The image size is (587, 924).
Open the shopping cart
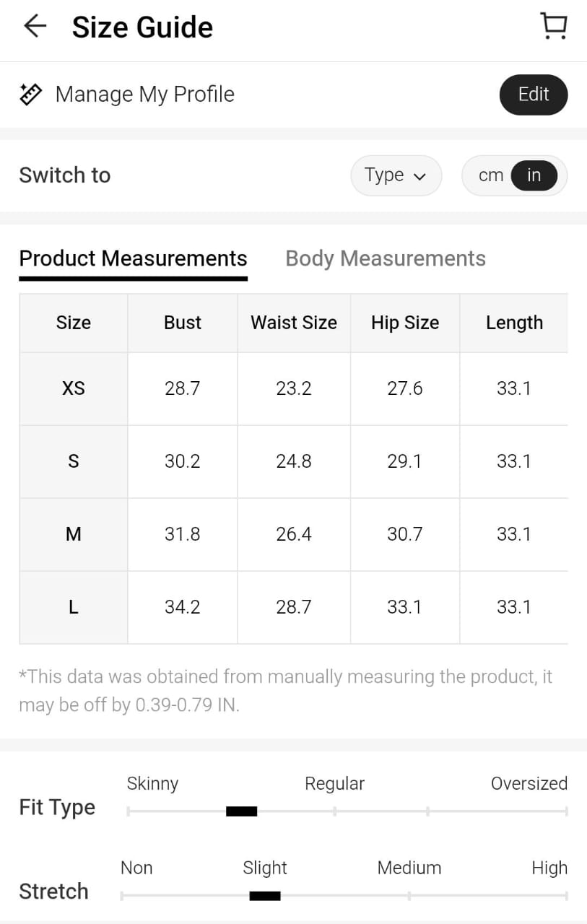554,27
